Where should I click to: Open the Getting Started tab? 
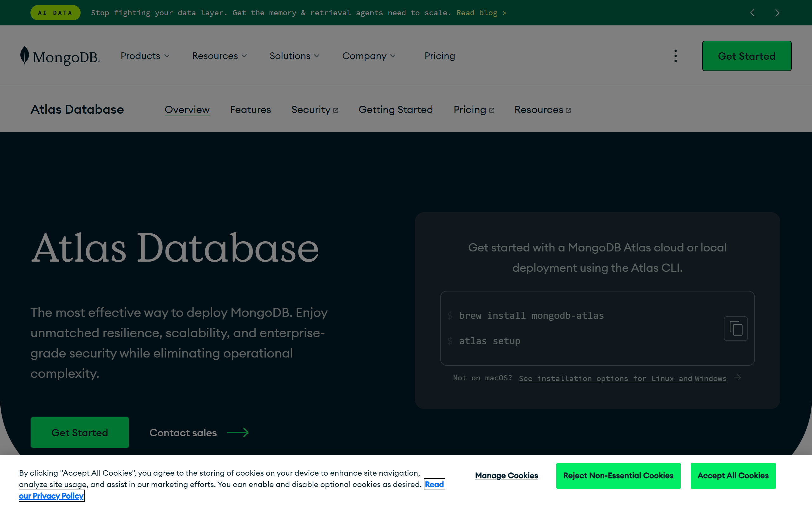tap(396, 110)
